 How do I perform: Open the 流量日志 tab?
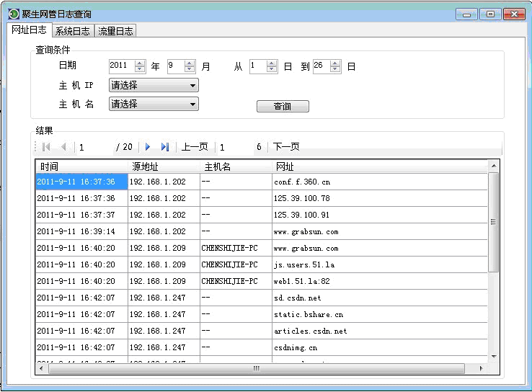pos(116,31)
